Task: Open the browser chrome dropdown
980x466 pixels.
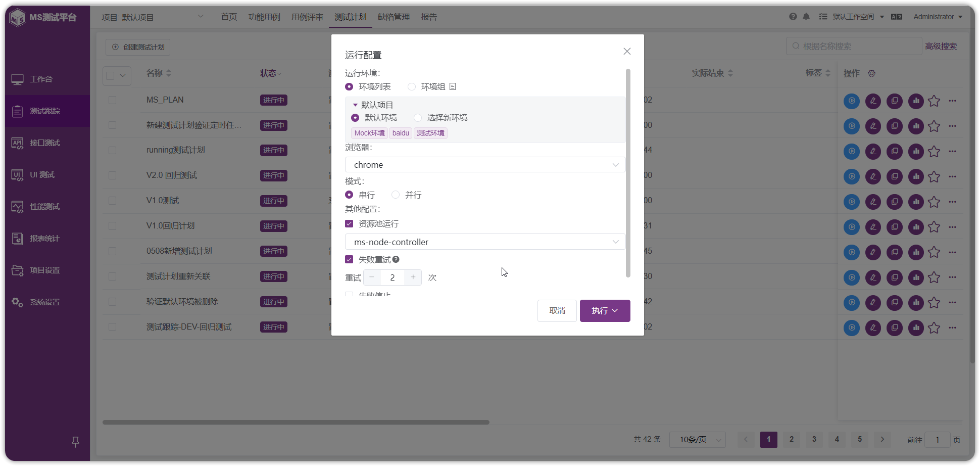Action: pos(485,165)
